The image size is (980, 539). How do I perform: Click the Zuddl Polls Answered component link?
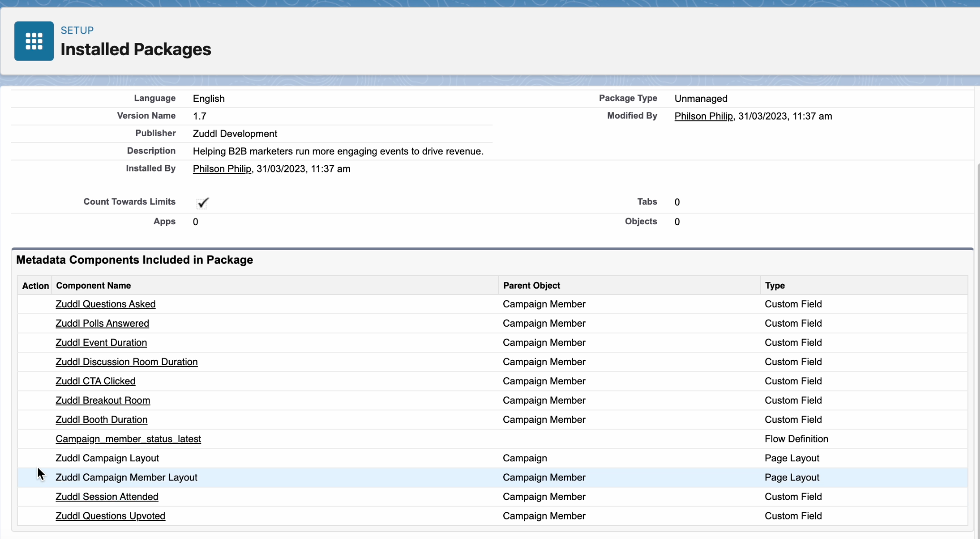pos(102,323)
